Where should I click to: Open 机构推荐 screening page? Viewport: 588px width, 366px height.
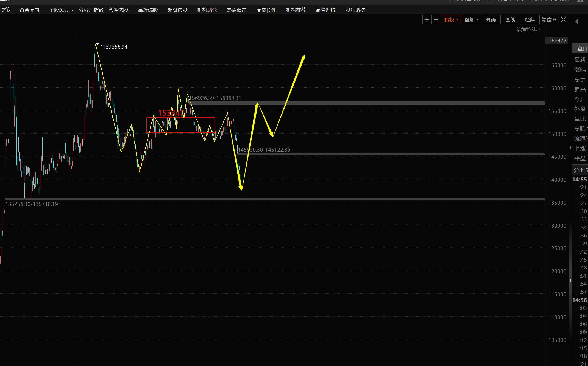point(296,10)
